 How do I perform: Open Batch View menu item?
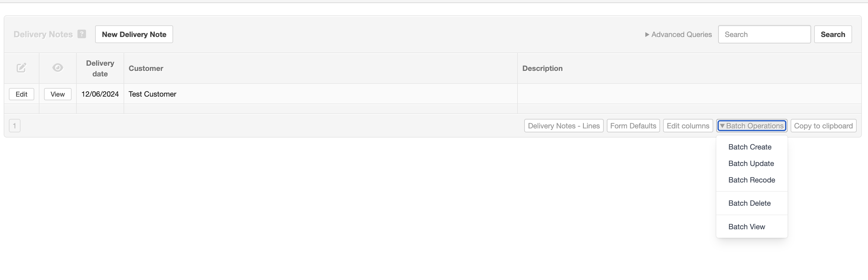click(747, 227)
